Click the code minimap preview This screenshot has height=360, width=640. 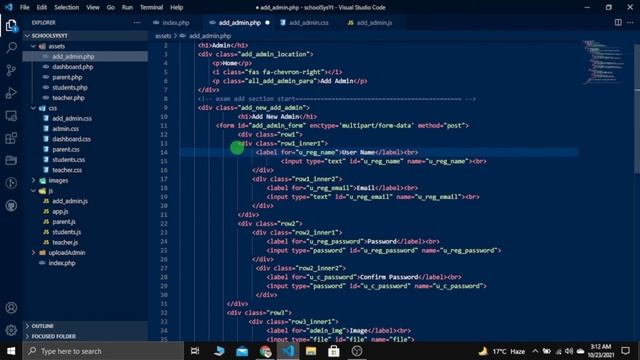604,61
